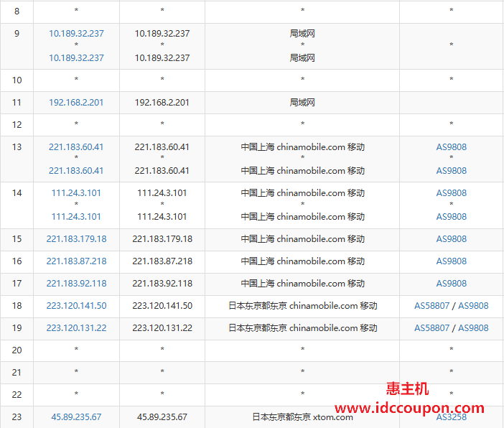Image resolution: width=504 pixels, height=428 pixels.
Task: Click location 中国上海 chinamobile.com in row 16
Action: click(x=302, y=261)
